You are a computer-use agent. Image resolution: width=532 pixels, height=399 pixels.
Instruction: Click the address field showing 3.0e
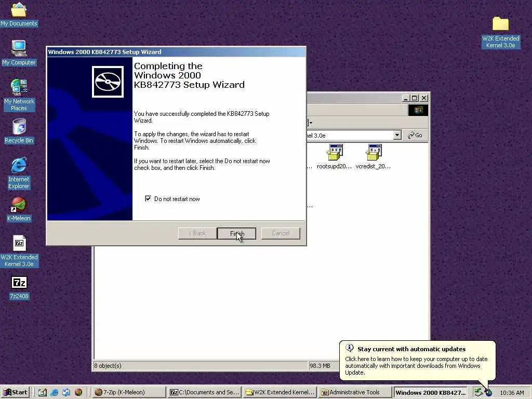(350, 135)
